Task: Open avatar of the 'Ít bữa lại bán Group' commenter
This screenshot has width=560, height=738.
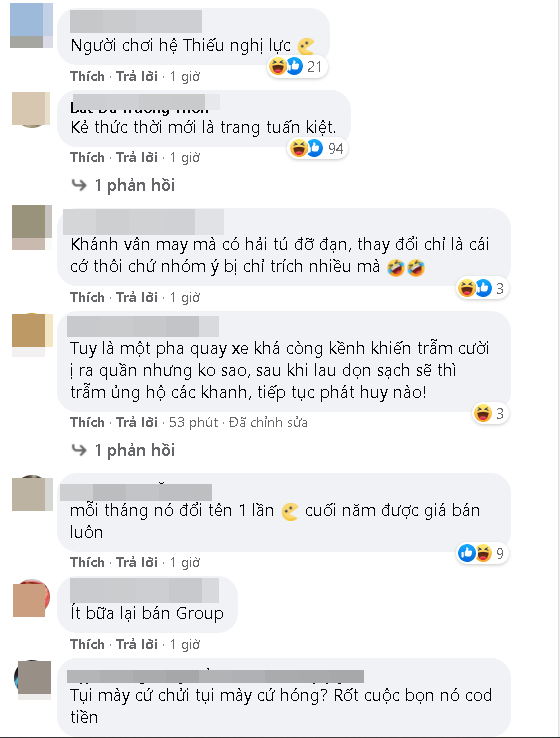Action: [31, 598]
